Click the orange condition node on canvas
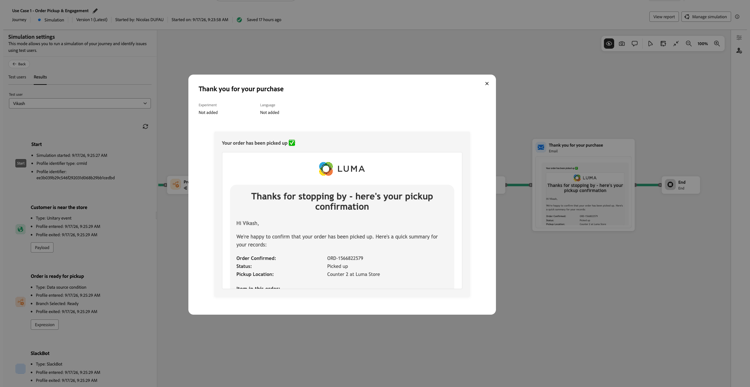The image size is (750, 387). (176, 185)
